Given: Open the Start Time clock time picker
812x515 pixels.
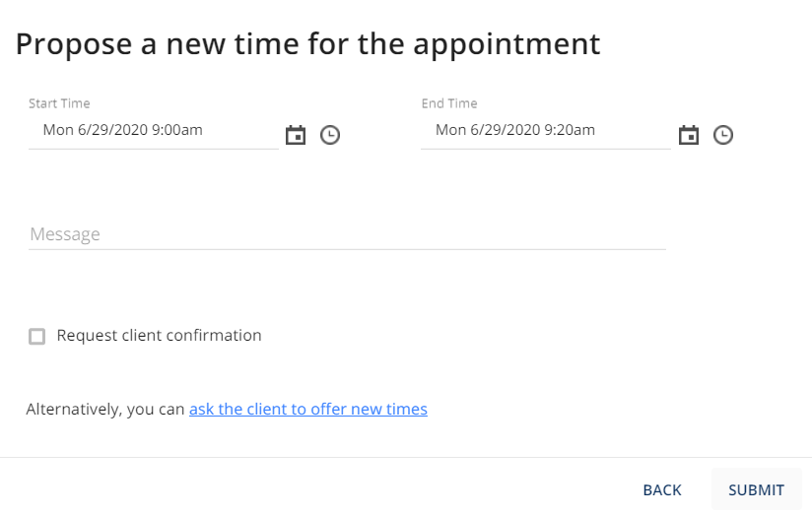Looking at the screenshot, I should point(330,135).
